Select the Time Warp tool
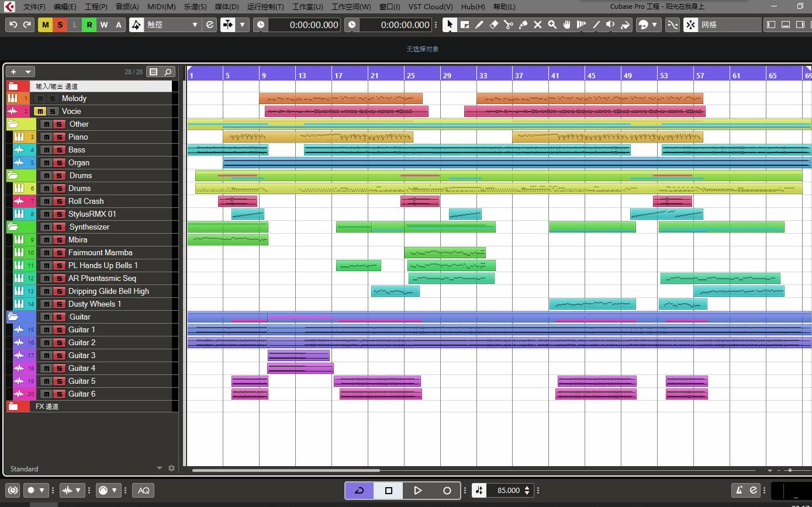This screenshot has height=507, width=812. pos(581,25)
